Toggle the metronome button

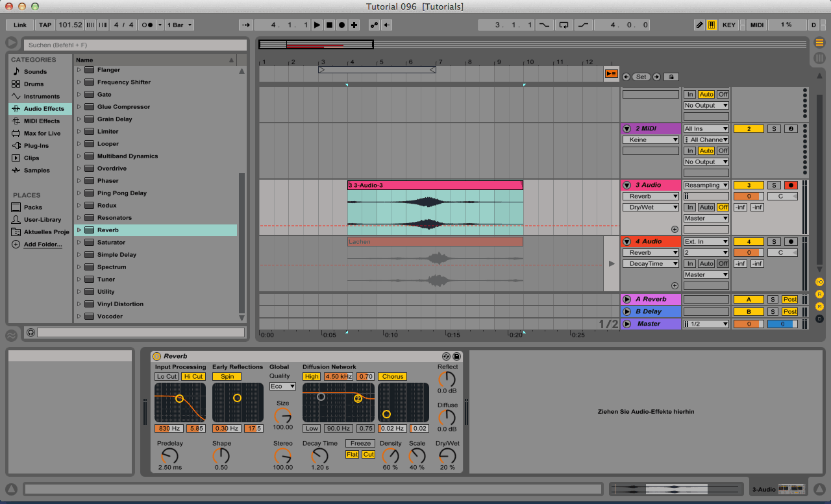click(x=147, y=25)
